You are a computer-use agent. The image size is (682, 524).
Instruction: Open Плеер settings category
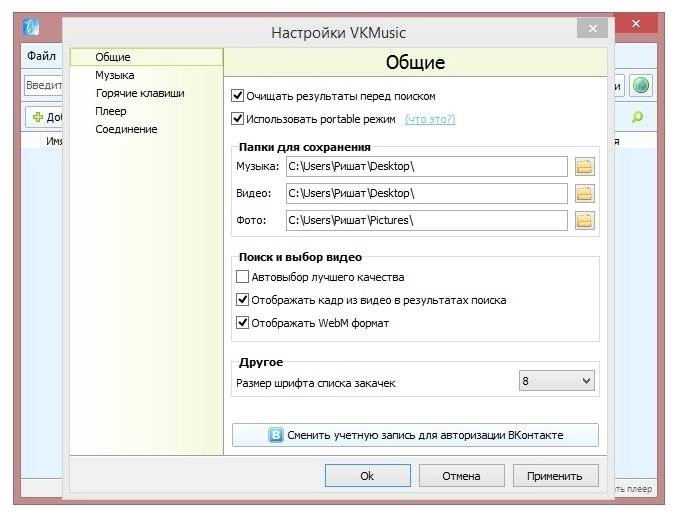[111, 111]
